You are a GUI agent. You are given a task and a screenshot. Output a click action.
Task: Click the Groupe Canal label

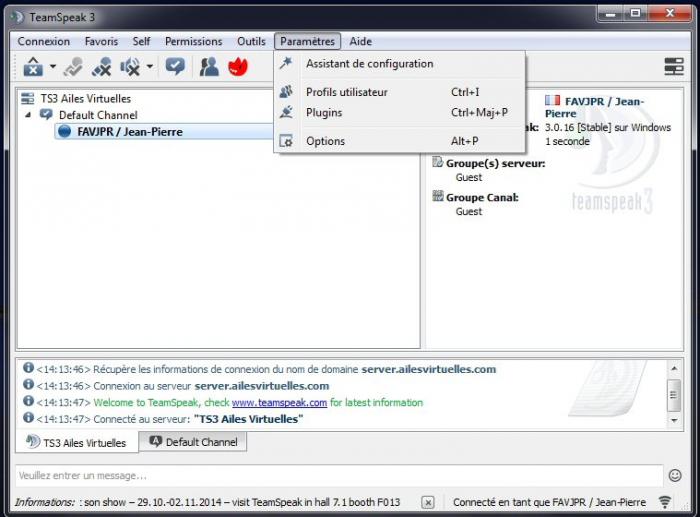(x=482, y=197)
